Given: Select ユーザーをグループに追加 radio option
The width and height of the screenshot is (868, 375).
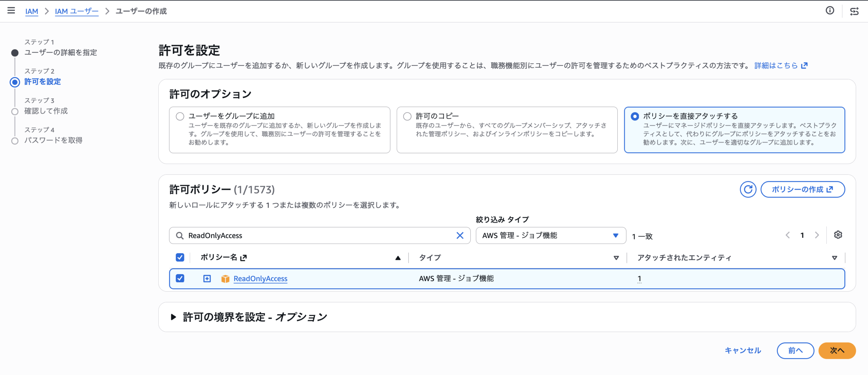Looking at the screenshot, I should 180,116.
